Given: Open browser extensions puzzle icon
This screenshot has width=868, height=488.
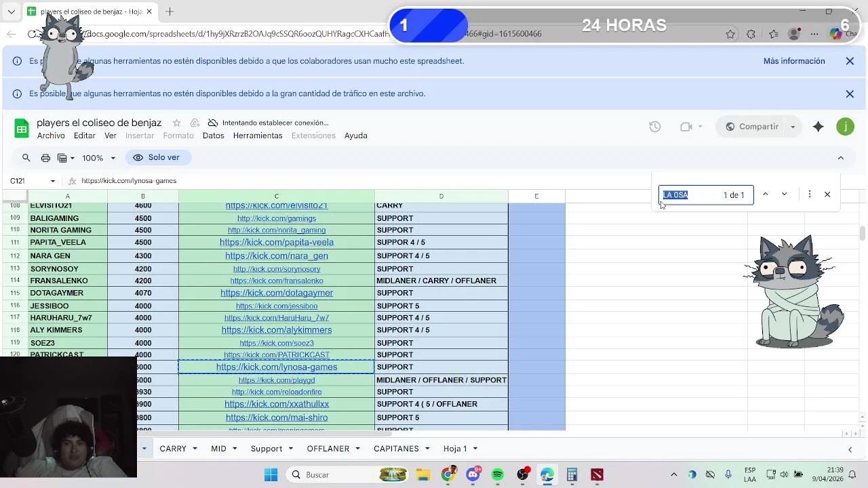Looking at the screenshot, I should 751,34.
